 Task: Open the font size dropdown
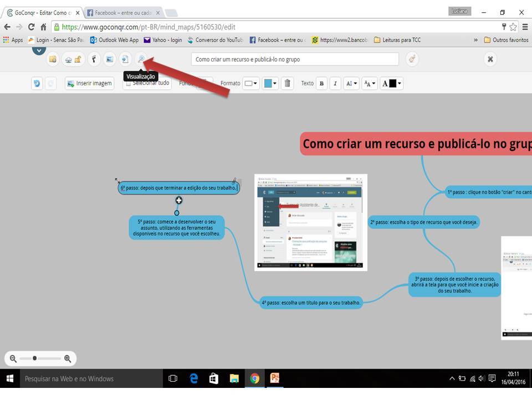click(370, 84)
